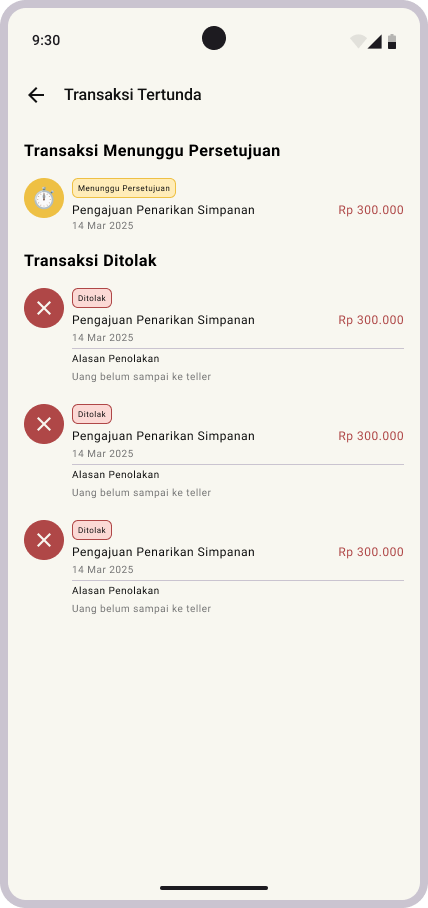Tap the yellow stopwatch pending icon
This screenshot has height=908, width=428.
point(44,198)
